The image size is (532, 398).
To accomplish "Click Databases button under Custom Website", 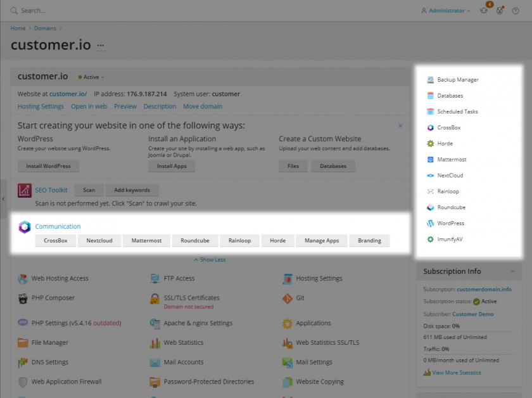I will click(x=333, y=166).
